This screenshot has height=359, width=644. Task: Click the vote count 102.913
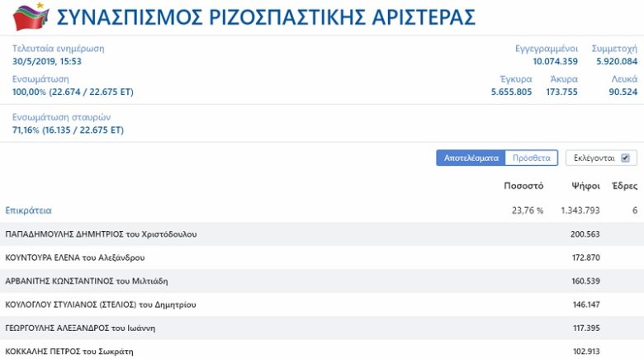click(586, 352)
